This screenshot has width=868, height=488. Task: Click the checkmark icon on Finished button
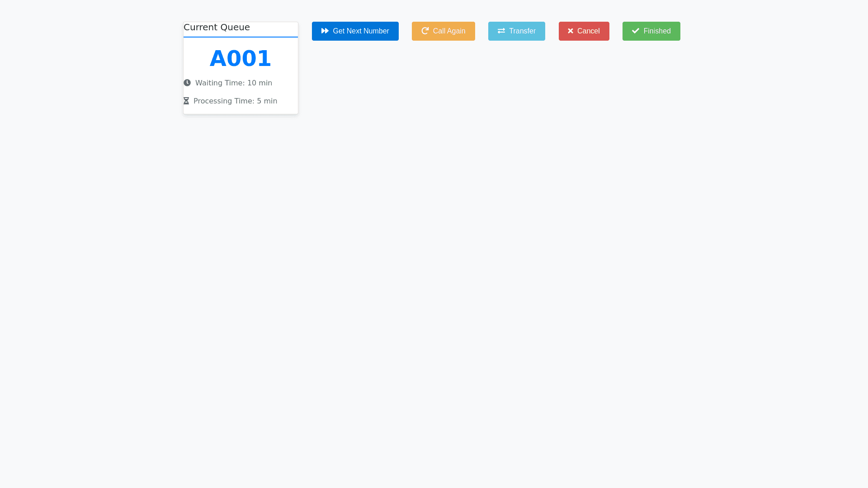pyautogui.click(x=635, y=31)
